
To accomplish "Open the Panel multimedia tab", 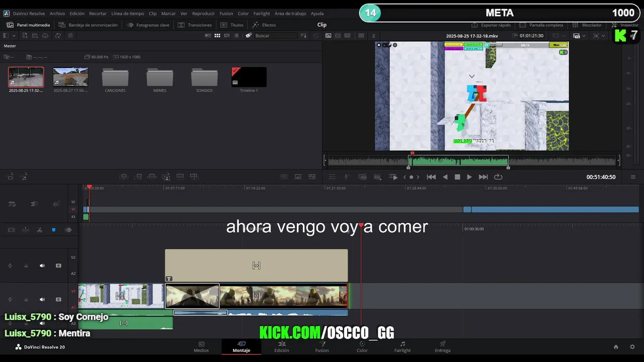I will (29, 25).
